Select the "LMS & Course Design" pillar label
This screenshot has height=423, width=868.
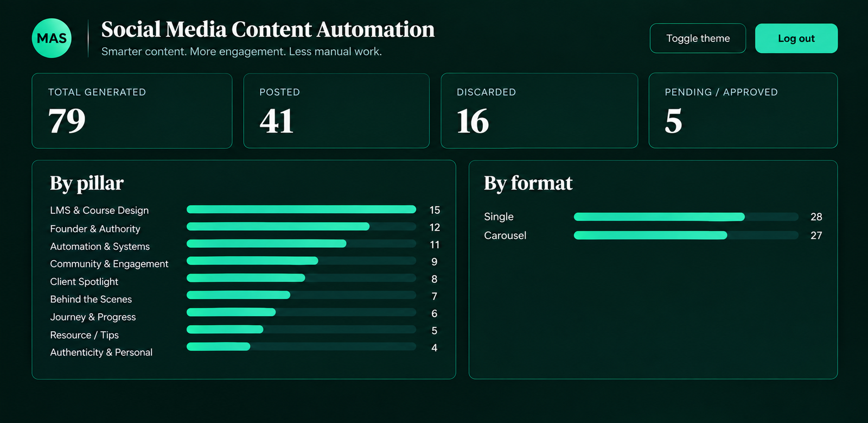coord(99,210)
